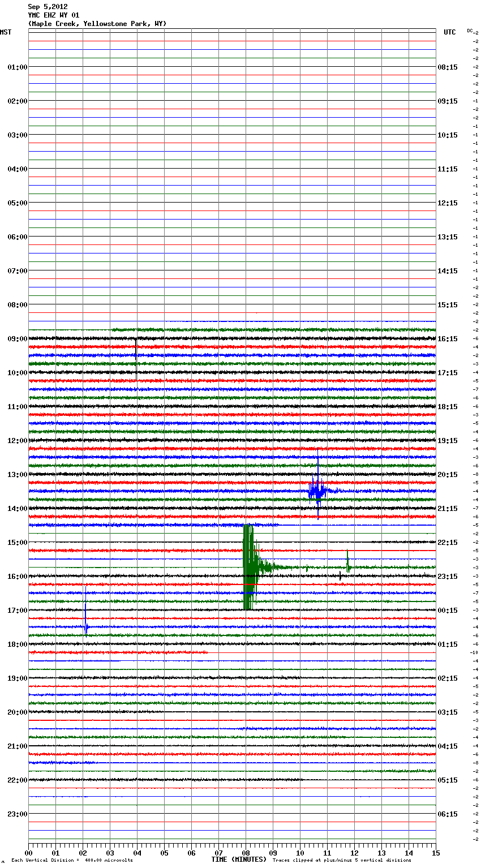Click minute 05 on the bottom time axis
Image resolution: width=481 pixels, height=868 pixels.
click(x=164, y=853)
